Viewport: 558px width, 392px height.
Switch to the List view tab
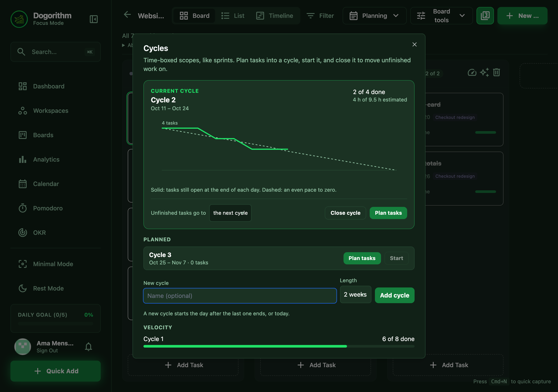point(233,15)
